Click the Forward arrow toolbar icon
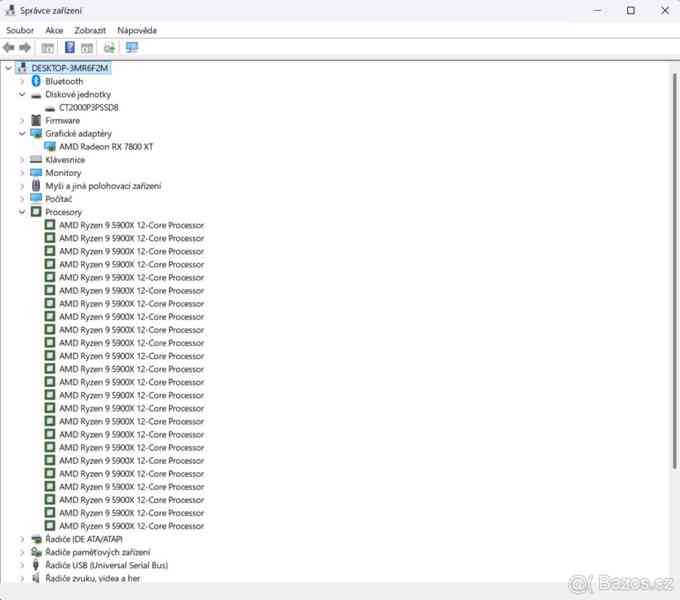This screenshot has height=600, width=680. point(25,48)
